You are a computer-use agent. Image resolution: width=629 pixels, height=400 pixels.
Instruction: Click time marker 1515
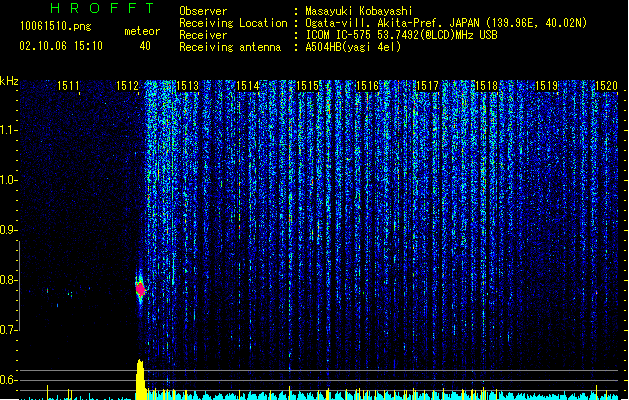click(307, 85)
